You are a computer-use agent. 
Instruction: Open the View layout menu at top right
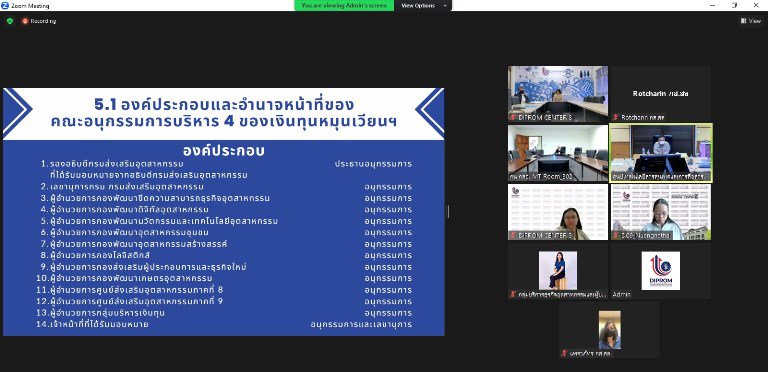[x=751, y=21]
